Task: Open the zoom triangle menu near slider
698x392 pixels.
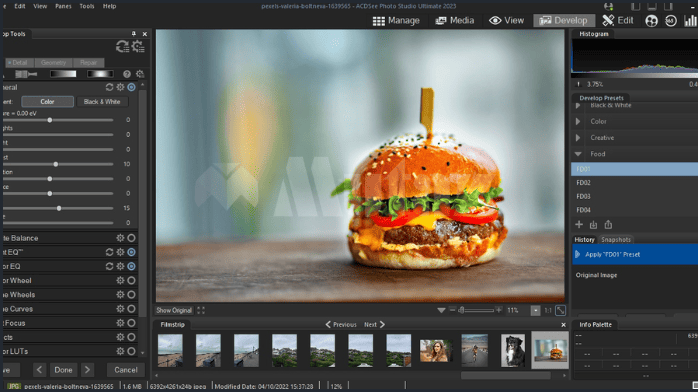Action: (x=441, y=310)
